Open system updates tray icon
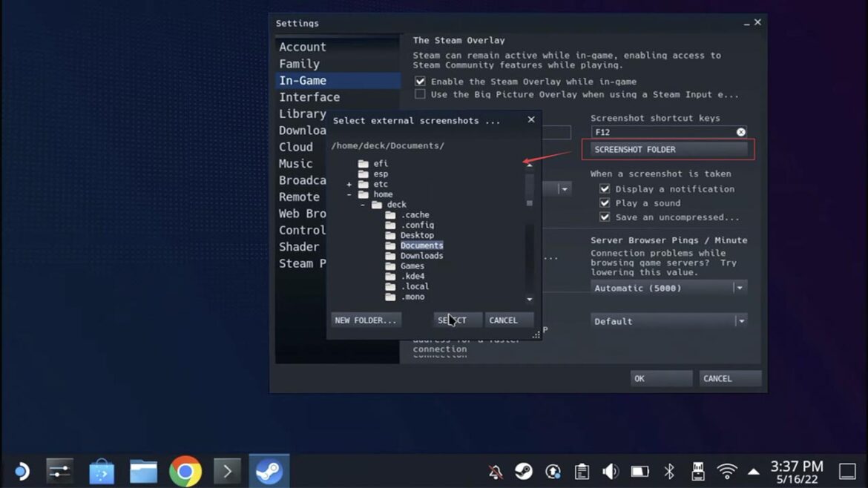 553,472
